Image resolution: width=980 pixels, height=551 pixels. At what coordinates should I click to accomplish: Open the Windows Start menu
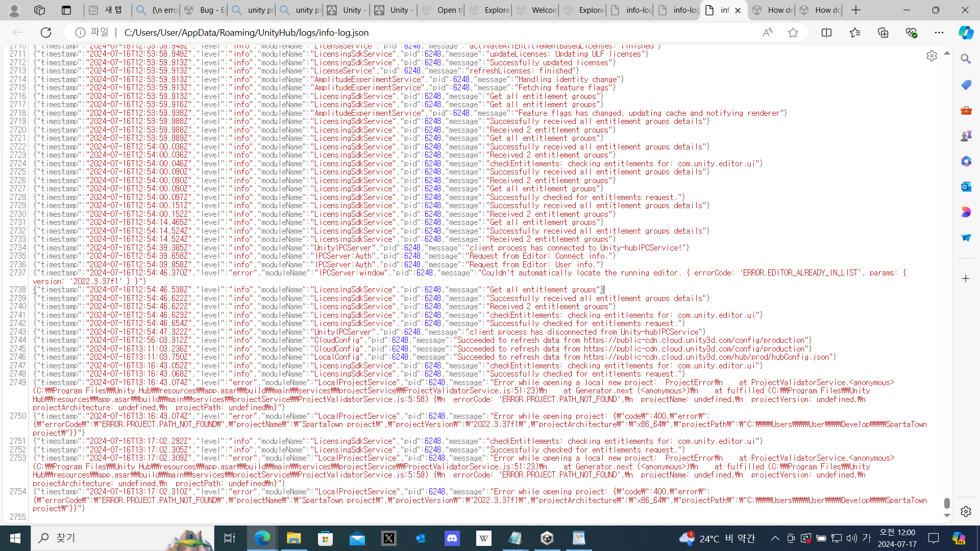click(x=15, y=538)
